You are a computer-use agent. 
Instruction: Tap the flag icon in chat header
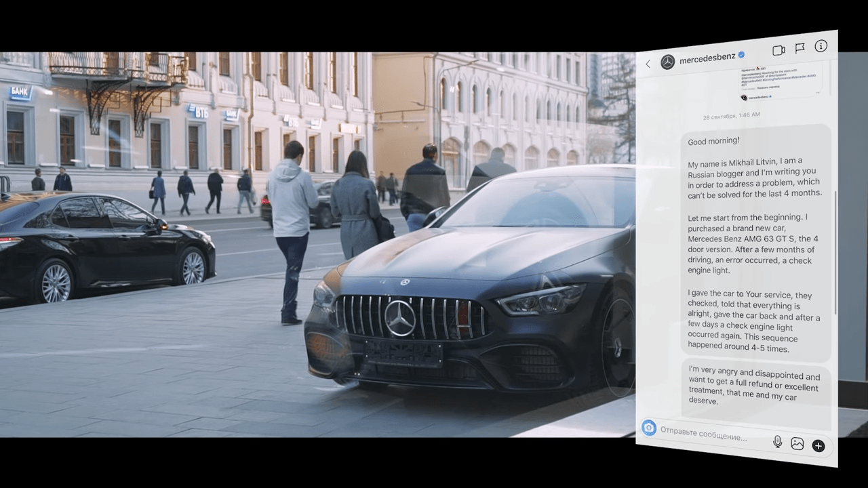click(800, 48)
